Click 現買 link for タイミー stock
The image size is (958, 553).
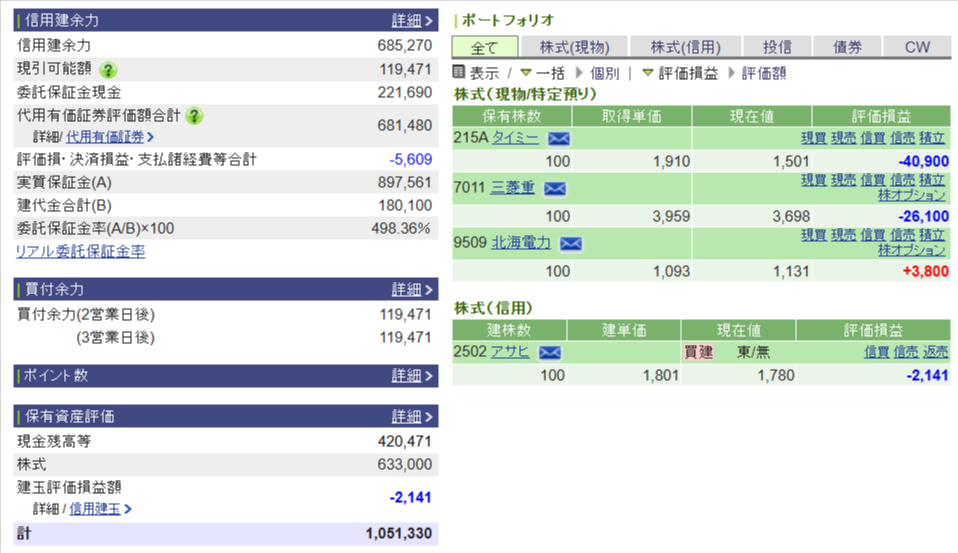point(813,138)
